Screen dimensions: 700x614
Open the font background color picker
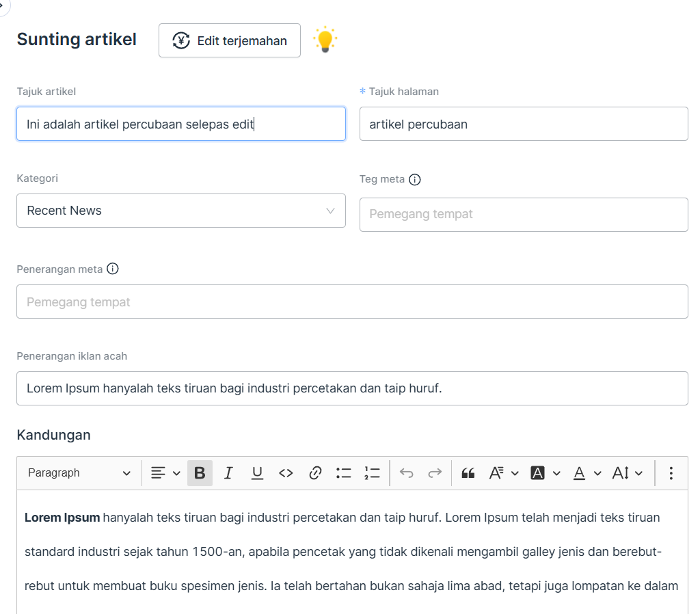click(545, 473)
